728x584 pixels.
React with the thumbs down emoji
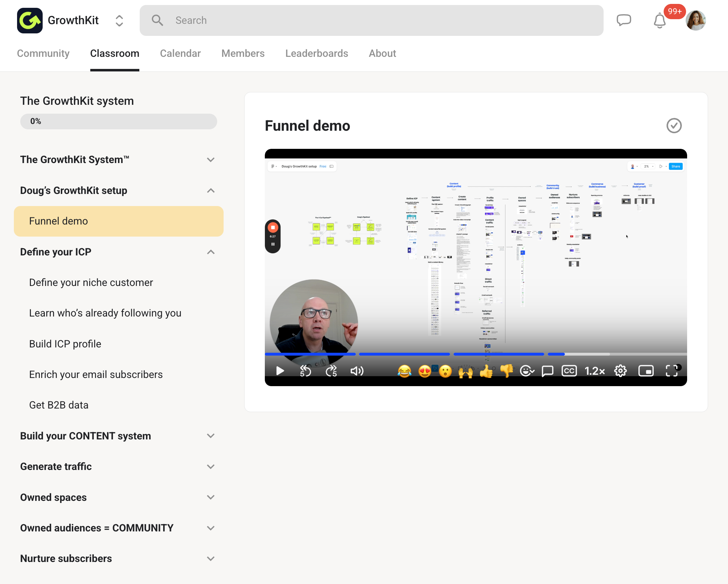507,371
